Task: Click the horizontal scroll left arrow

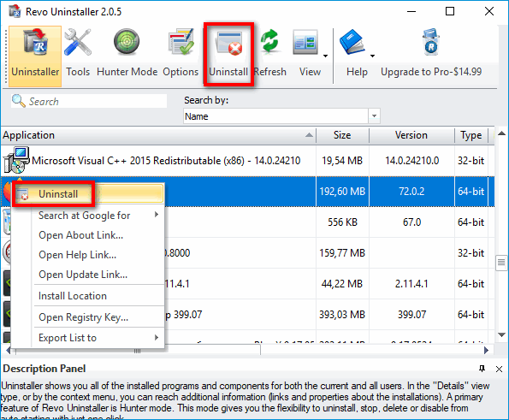Action: (8, 350)
